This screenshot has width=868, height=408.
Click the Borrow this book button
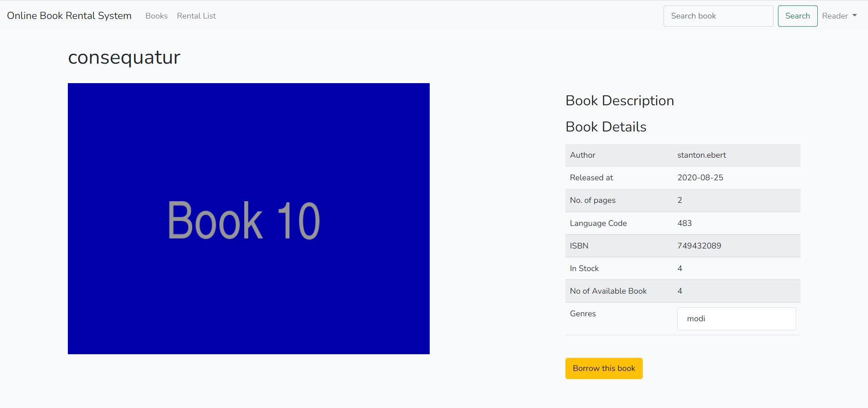pyautogui.click(x=603, y=368)
